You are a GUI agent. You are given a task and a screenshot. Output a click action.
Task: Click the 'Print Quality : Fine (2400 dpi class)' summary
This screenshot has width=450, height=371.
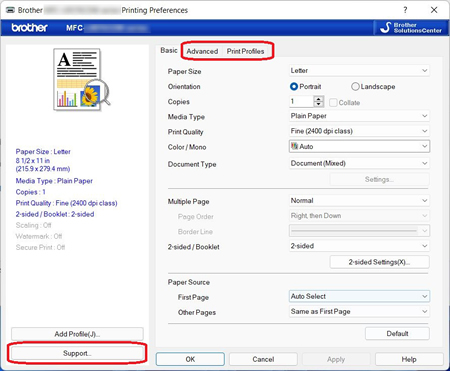[x=66, y=203]
